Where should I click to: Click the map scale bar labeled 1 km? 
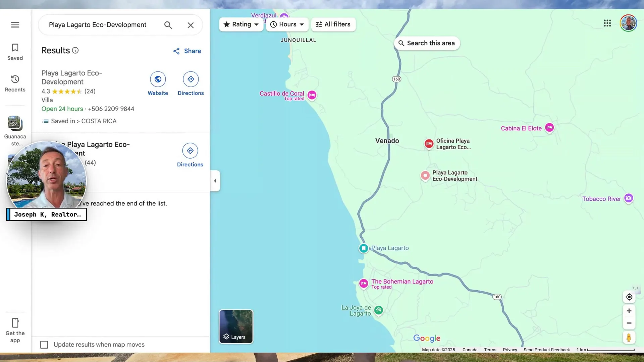pos(605,350)
